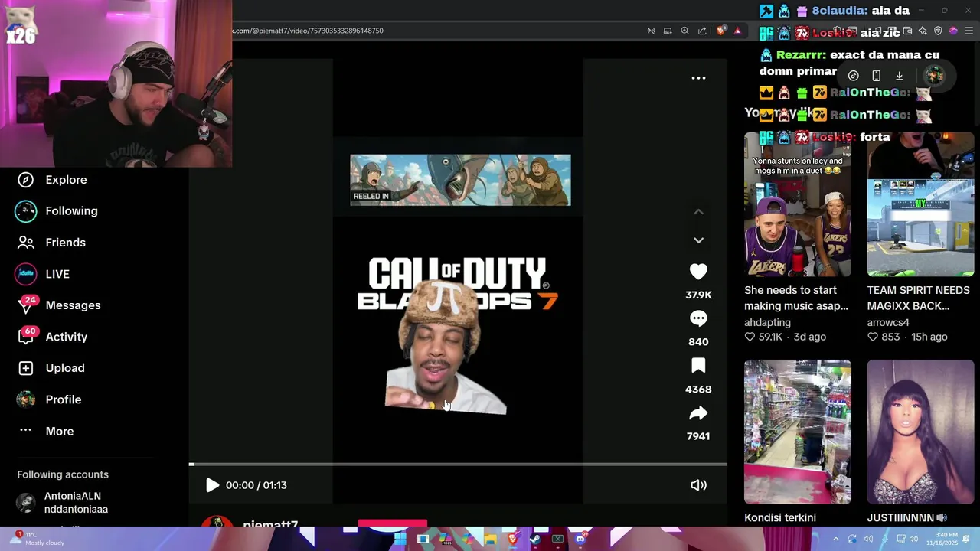Expand the More options in sidebar
Viewport: 980px width, 551px height.
[46, 432]
